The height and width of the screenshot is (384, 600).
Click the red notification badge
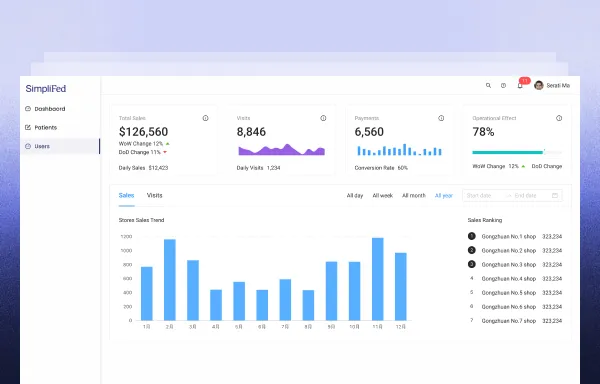(525, 80)
